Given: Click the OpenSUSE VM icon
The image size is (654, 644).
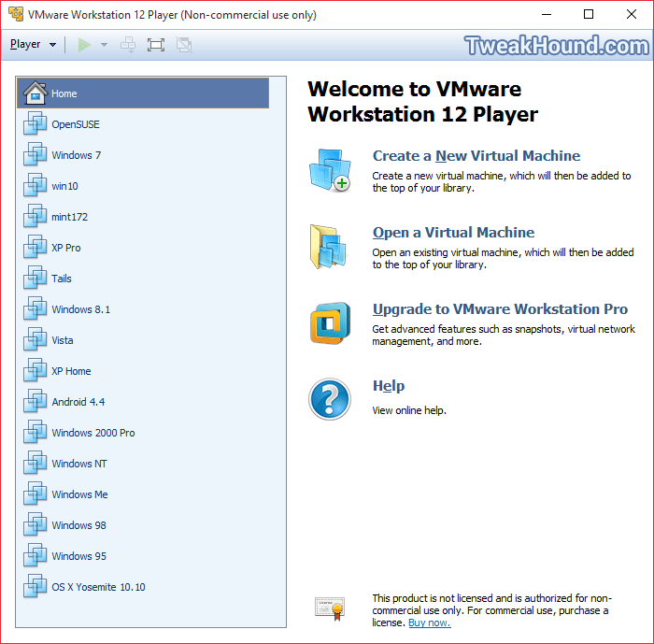Looking at the screenshot, I should pos(36,124).
